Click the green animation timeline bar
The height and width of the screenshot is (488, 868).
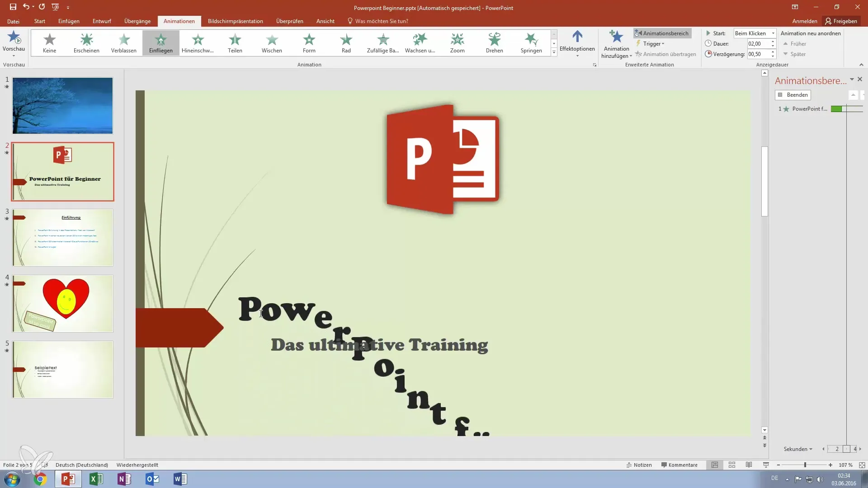coord(836,109)
